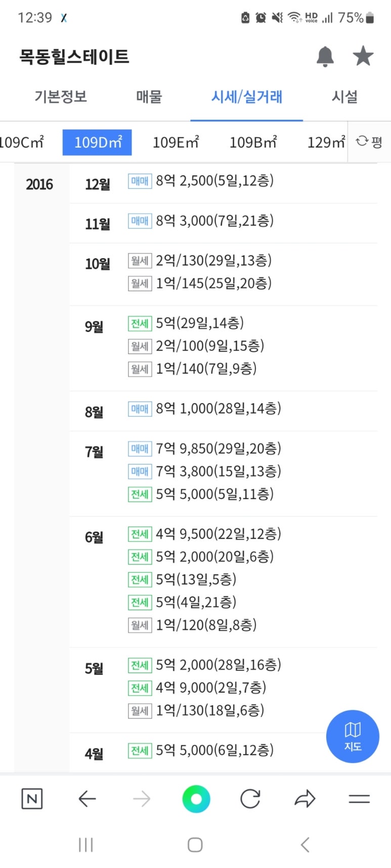391x868 pixels.
Task: Switch to the 매물 tab
Action: coord(149,97)
